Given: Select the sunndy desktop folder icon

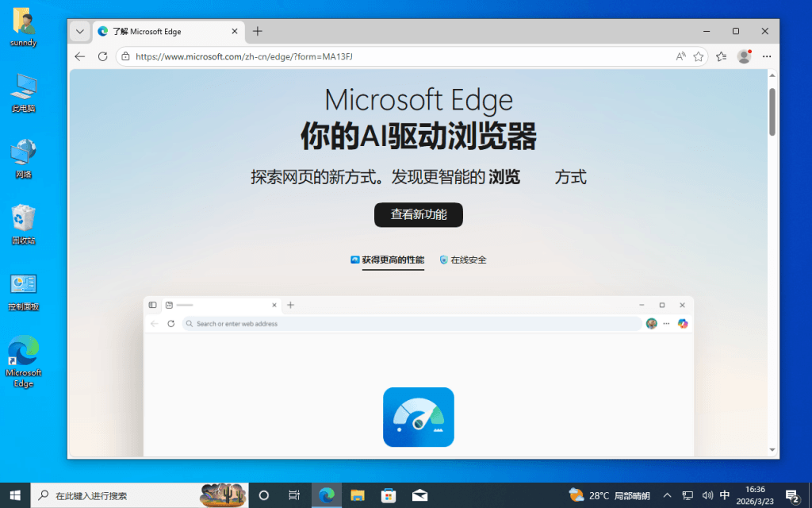Looking at the screenshot, I should [23, 27].
